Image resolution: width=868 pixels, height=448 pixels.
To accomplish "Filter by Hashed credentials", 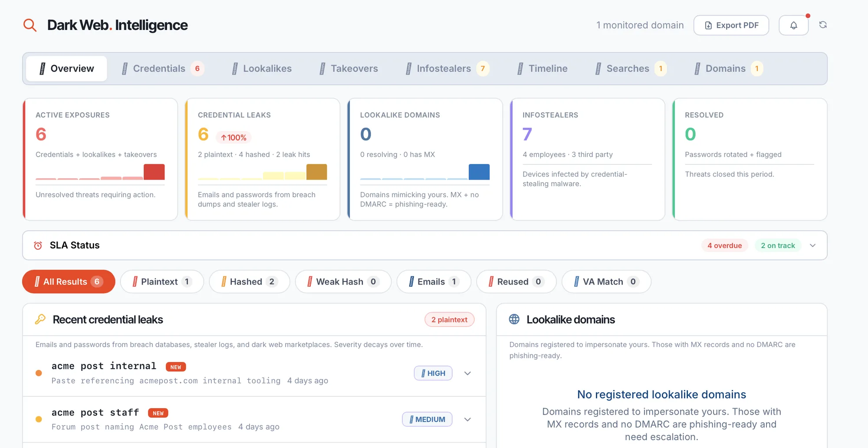I will click(249, 281).
